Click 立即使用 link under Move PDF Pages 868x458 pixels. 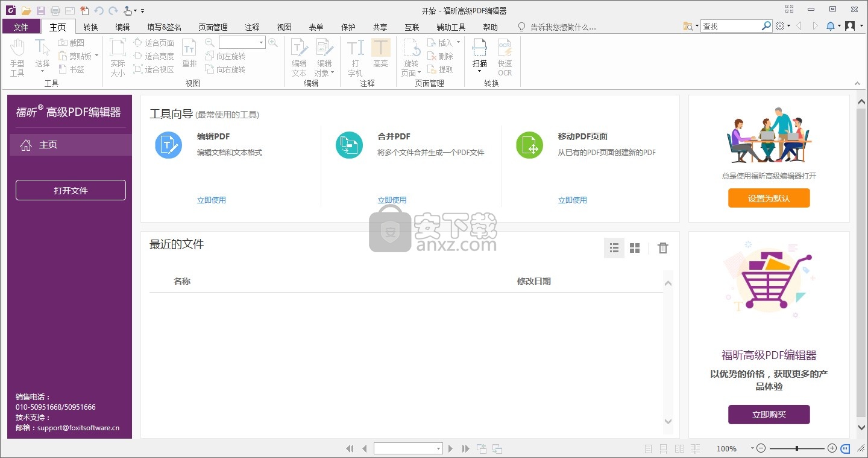coord(572,200)
